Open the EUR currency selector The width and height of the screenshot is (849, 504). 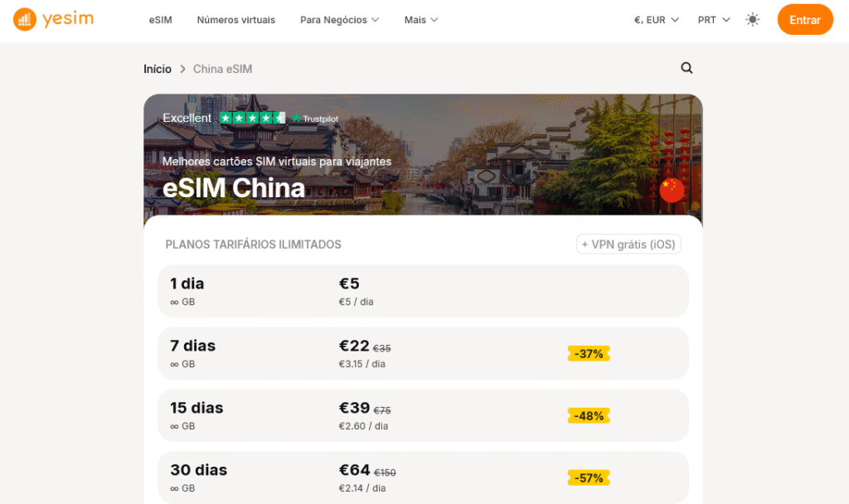point(656,19)
